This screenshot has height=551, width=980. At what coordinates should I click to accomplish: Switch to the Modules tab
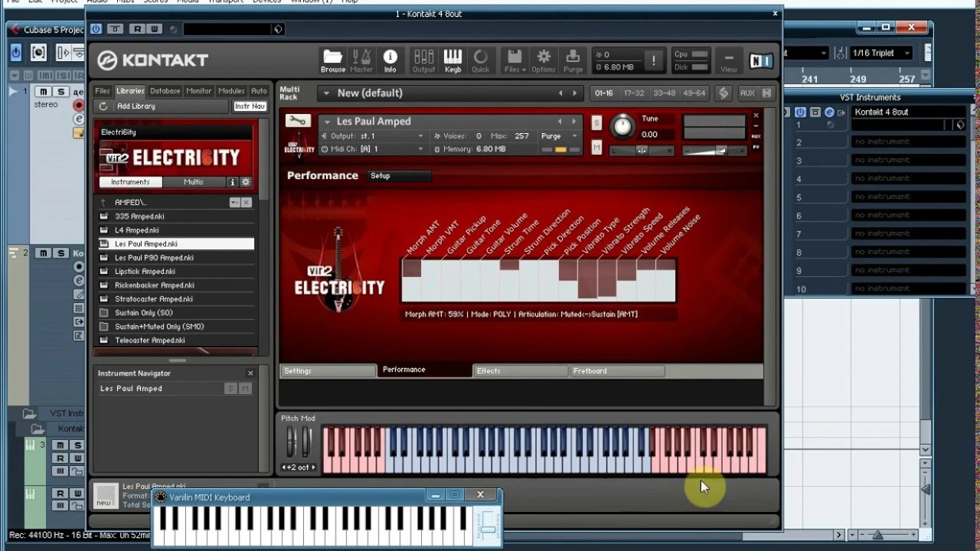(x=231, y=91)
